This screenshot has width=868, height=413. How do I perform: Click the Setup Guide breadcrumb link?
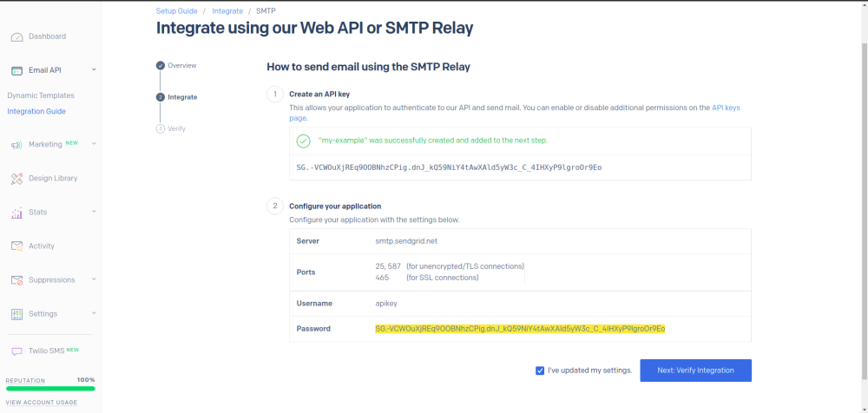click(176, 11)
